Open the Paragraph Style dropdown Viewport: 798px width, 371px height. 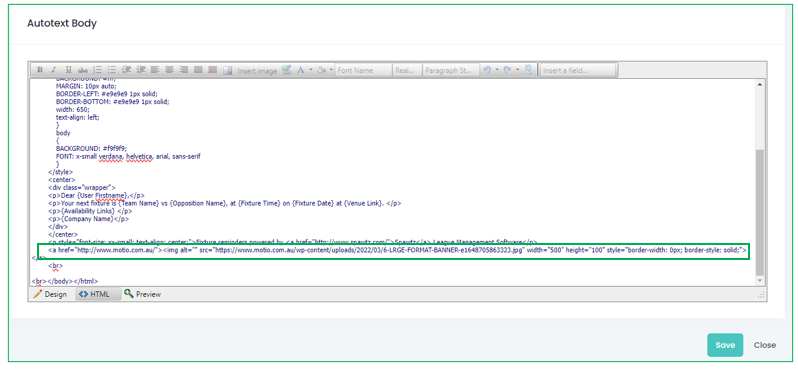pyautogui.click(x=450, y=70)
